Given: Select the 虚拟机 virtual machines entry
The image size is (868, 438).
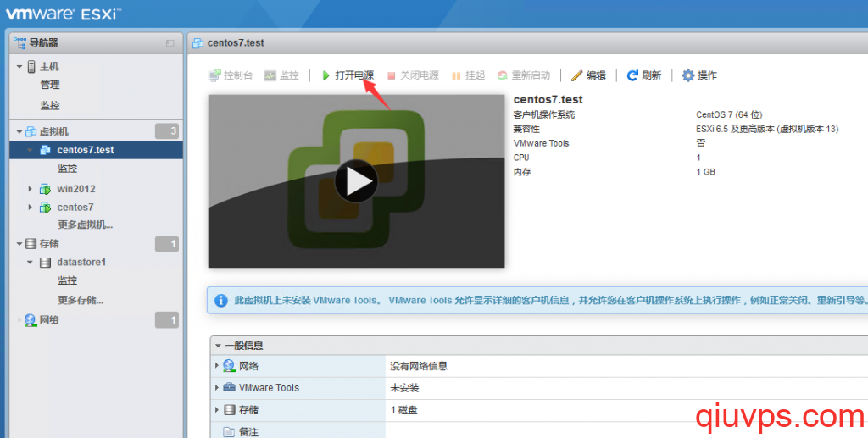Looking at the screenshot, I should click(x=53, y=131).
